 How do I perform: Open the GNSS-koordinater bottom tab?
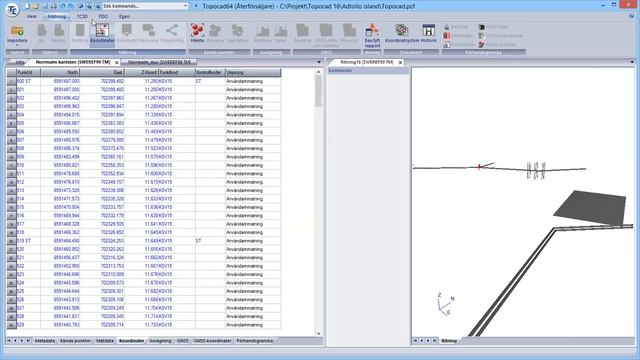click(212, 340)
